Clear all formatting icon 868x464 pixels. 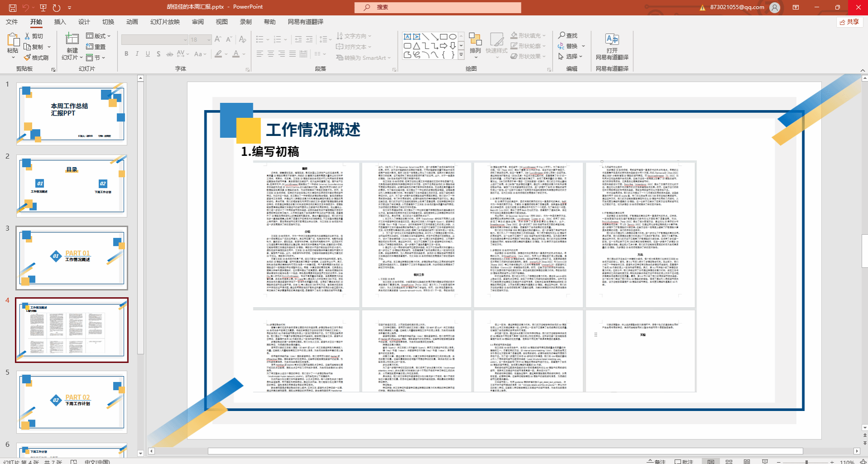242,39
